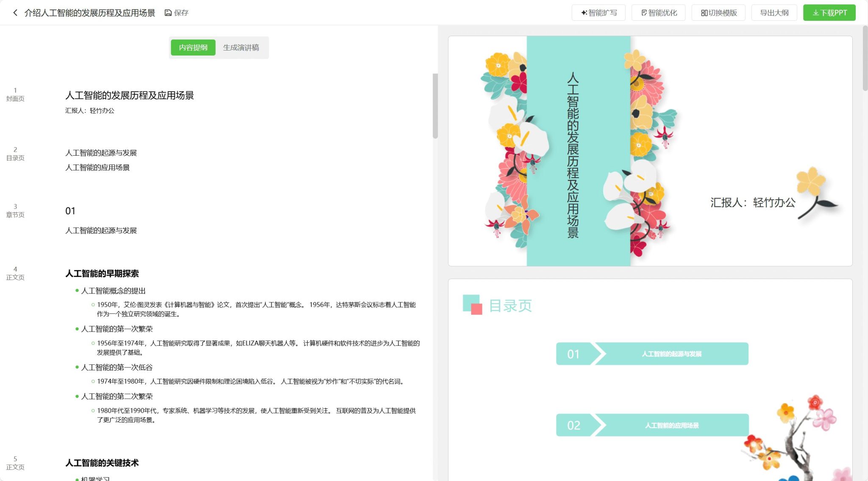Click the download icon on the 下载PPT button
This screenshot has width=868, height=481.
pyautogui.click(x=816, y=12)
